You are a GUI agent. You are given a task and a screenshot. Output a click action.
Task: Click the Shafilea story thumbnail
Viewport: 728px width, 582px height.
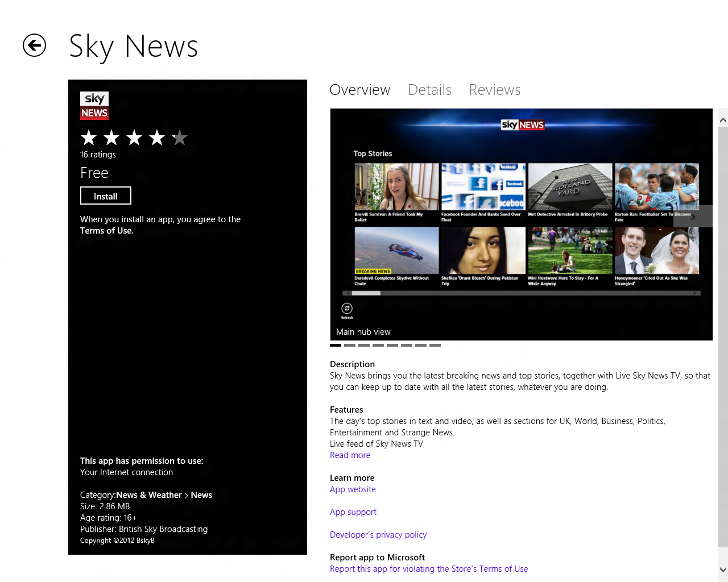483,251
